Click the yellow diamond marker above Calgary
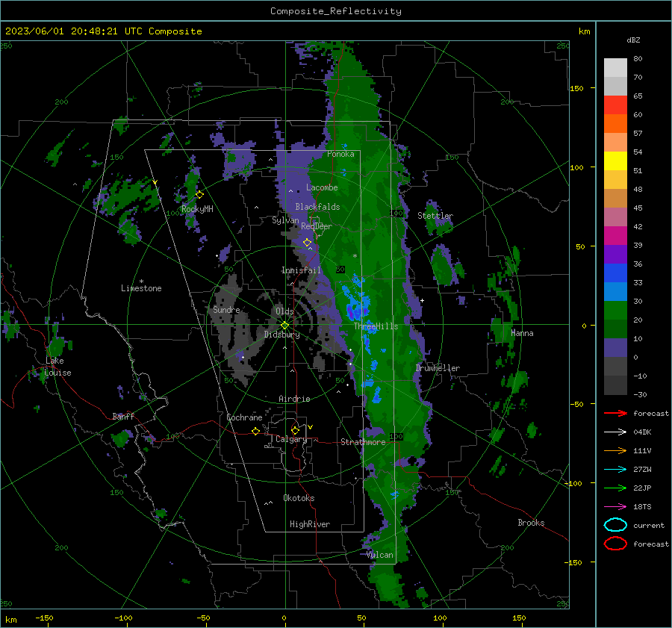Screen dimensions: 672x628 pyautogui.click(x=295, y=430)
